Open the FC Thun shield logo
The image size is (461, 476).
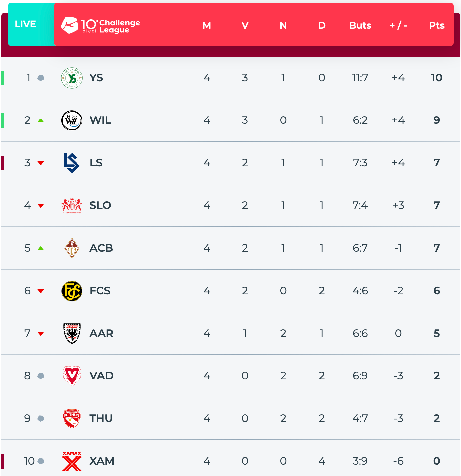pyautogui.click(x=72, y=418)
